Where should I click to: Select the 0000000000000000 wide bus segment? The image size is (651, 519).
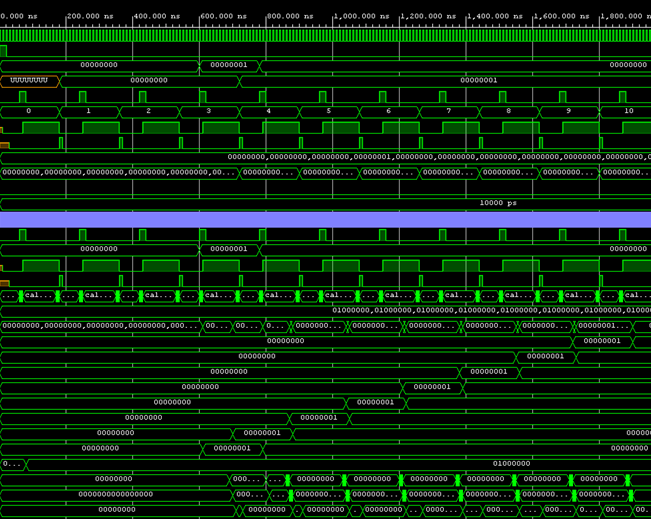pos(115,494)
